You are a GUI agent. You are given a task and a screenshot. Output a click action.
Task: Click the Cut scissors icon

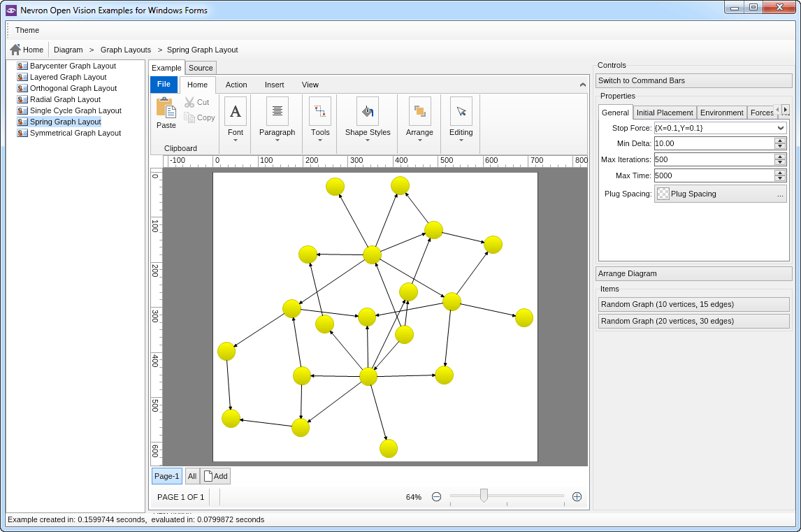coord(189,102)
